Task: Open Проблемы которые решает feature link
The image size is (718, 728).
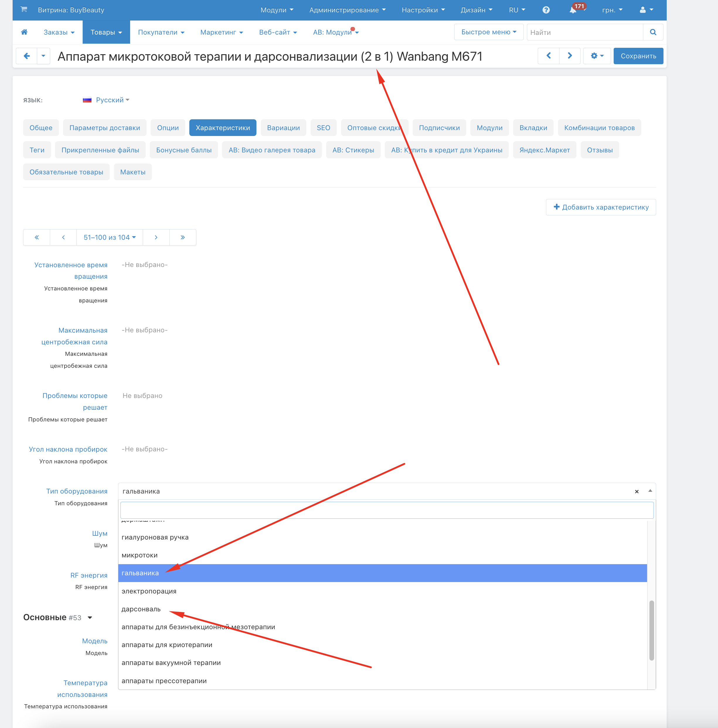Action: coord(75,402)
